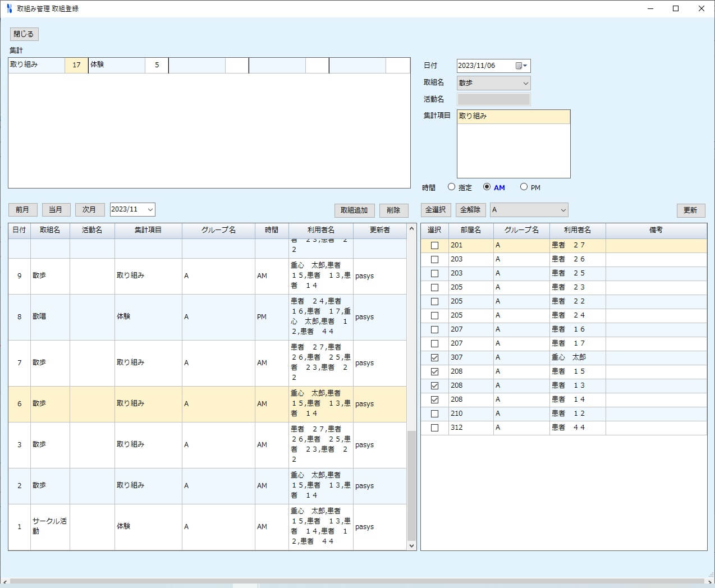Go to previous month with 前月
This screenshot has height=588, width=715.
[x=22, y=209]
